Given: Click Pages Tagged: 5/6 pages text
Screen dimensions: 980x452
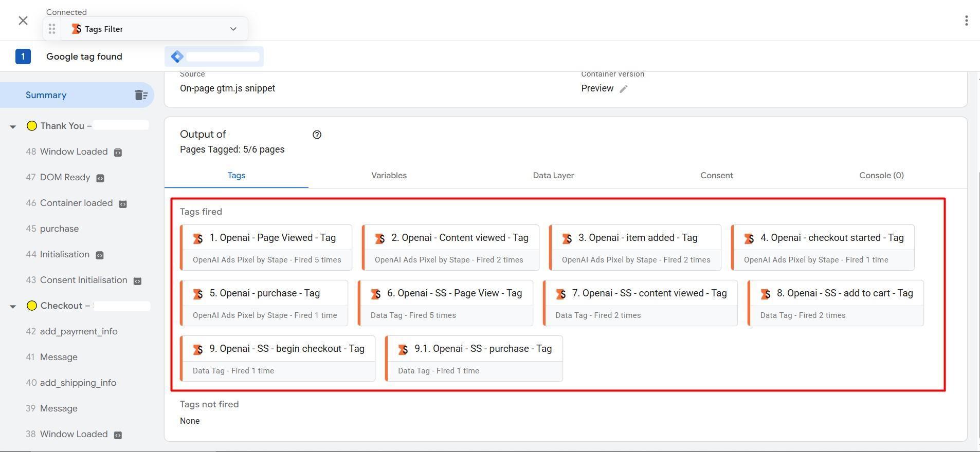Looking at the screenshot, I should tap(232, 149).
